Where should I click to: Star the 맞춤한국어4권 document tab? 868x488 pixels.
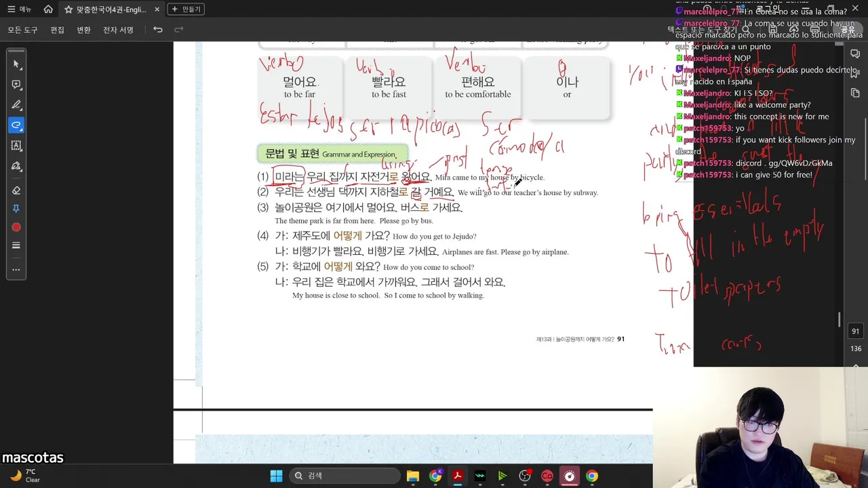(x=68, y=9)
